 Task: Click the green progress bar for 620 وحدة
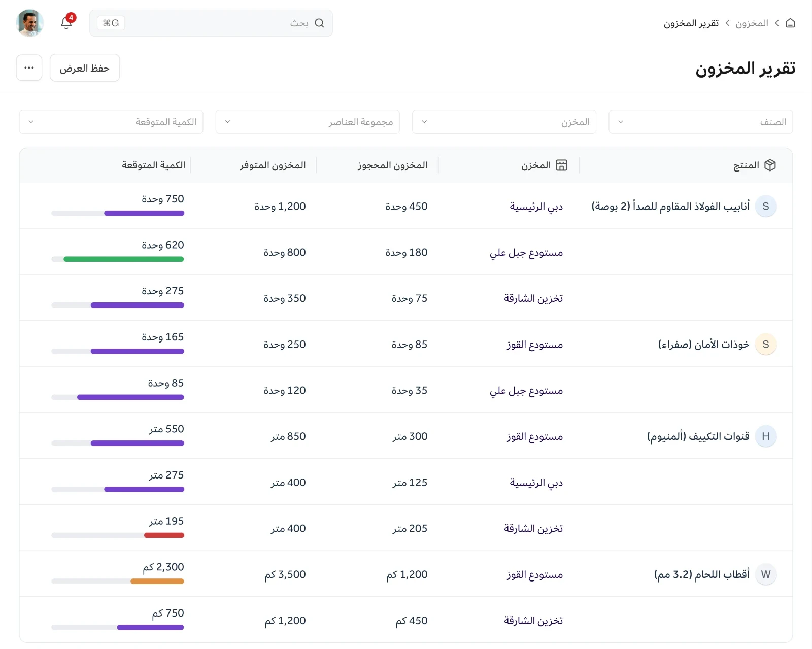[x=123, y=259]
